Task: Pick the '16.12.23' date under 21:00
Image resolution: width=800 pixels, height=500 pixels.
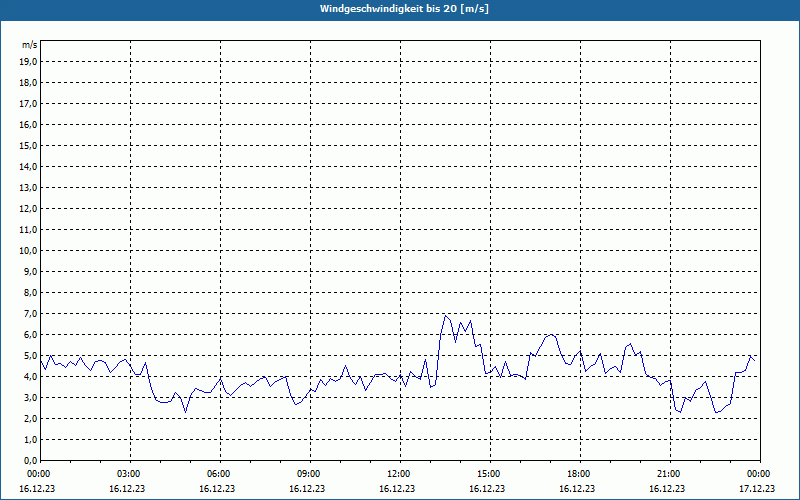Action: coord(667,488)
